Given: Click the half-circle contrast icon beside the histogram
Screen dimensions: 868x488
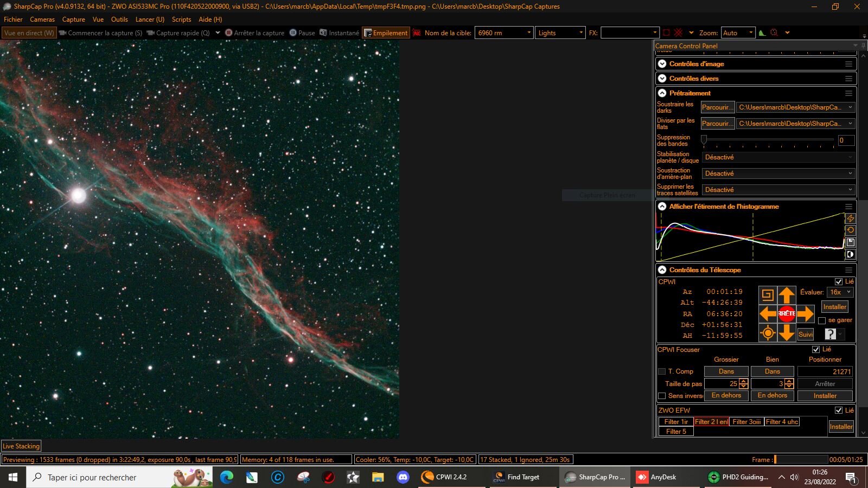Looking at the screenshot, I should pos(850,254).
